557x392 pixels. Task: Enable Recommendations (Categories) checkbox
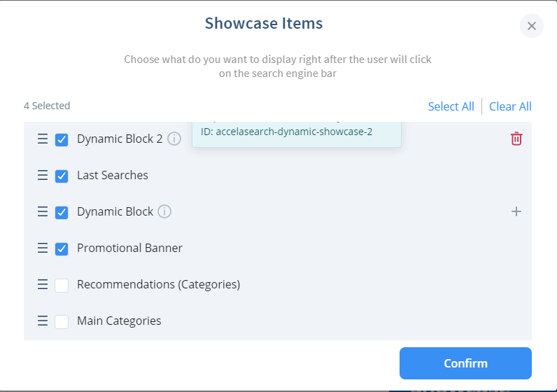point(62,286)
